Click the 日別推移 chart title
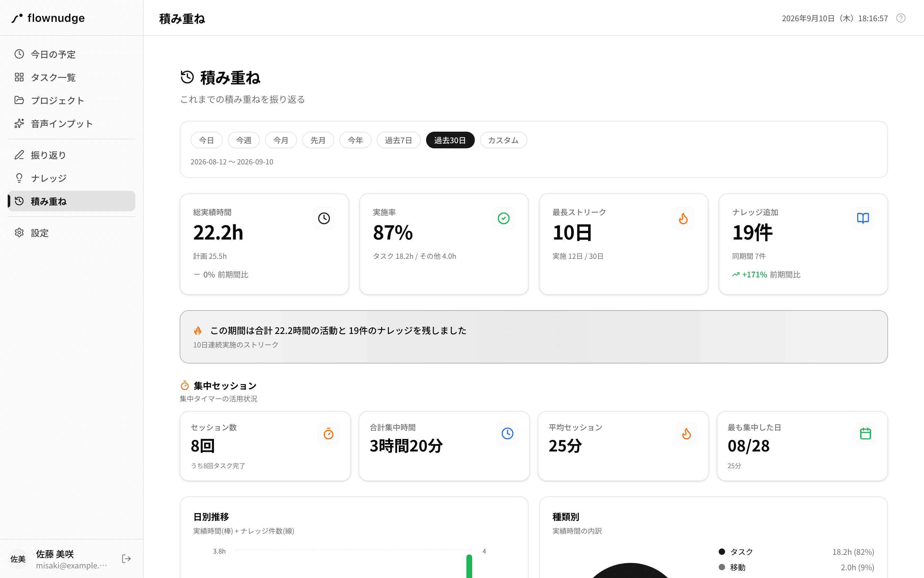The image size is (924, 578). coord(211,517)
